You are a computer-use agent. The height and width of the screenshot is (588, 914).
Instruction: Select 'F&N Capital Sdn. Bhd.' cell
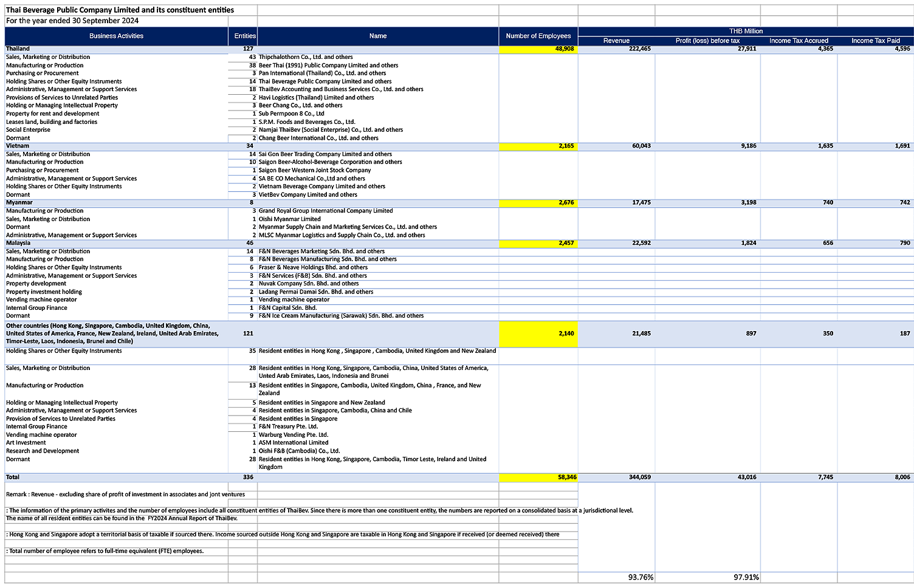(287, 308)
